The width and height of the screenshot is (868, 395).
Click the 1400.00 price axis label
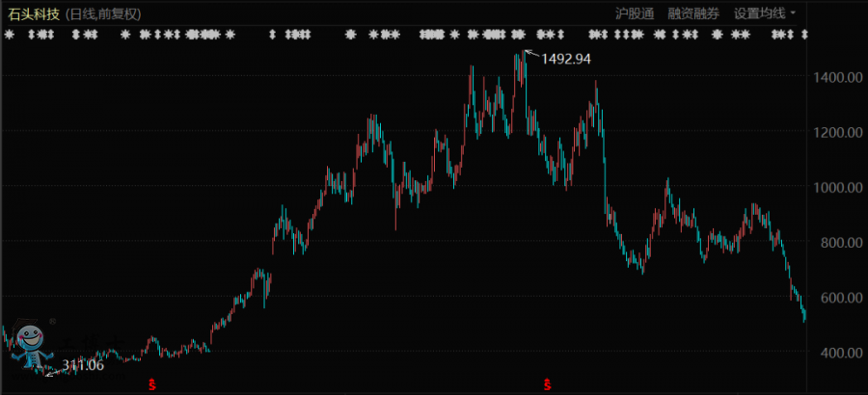(x=832, y=77)
